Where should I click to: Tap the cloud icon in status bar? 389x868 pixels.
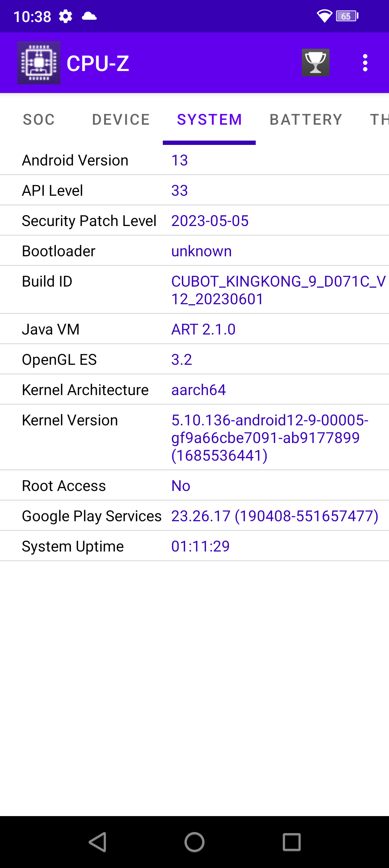[x=89, y=16]
